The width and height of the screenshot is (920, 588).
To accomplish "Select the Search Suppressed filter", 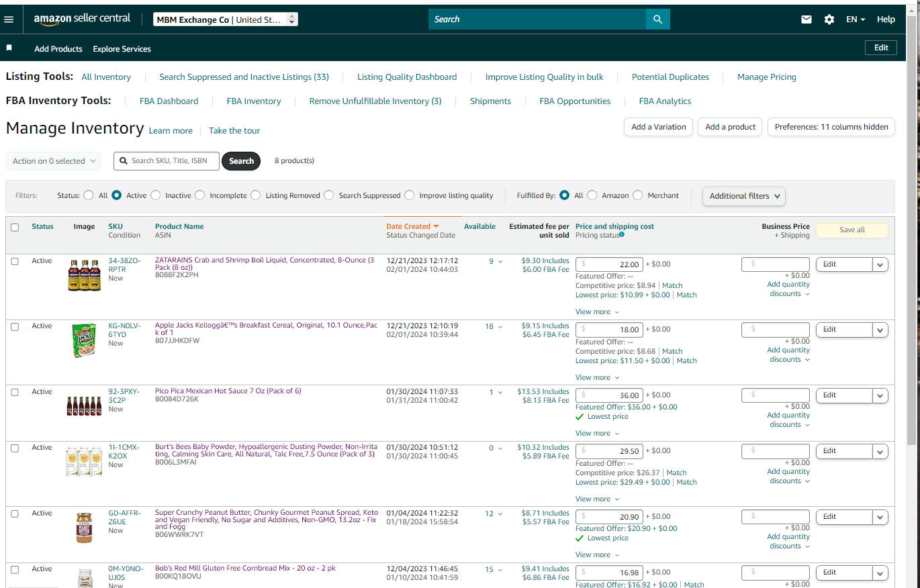I will click(329, 195).
